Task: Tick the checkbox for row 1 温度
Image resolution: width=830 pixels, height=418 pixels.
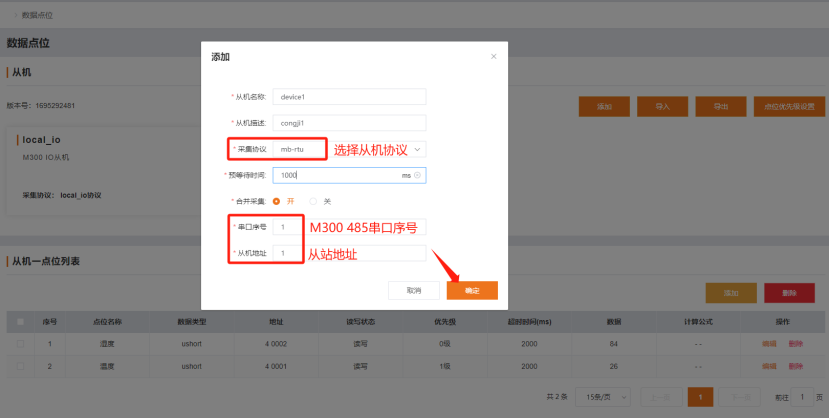Action: tap(19, 343)
